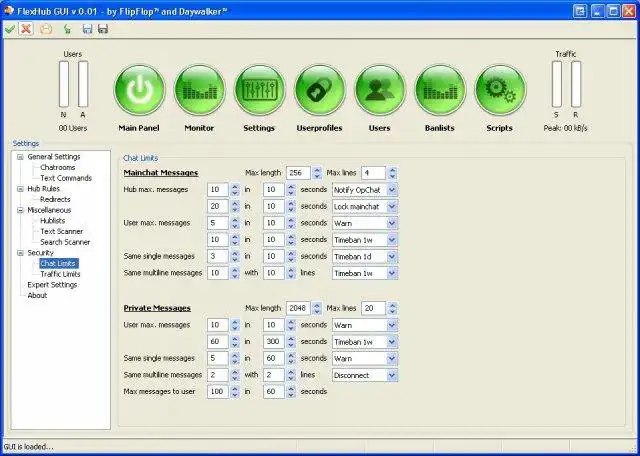This screenshot has width=640, height=456.
Task: Click the Mainchat Max length 256 field
Action: tap(298, 173)
